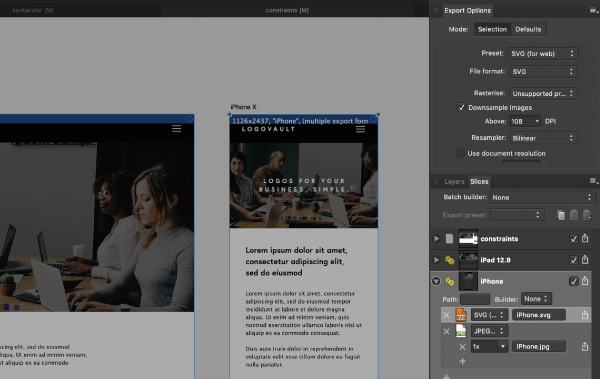Click the page icon of constraints slice
Viewport: 600px width, 379px height.
449,239
